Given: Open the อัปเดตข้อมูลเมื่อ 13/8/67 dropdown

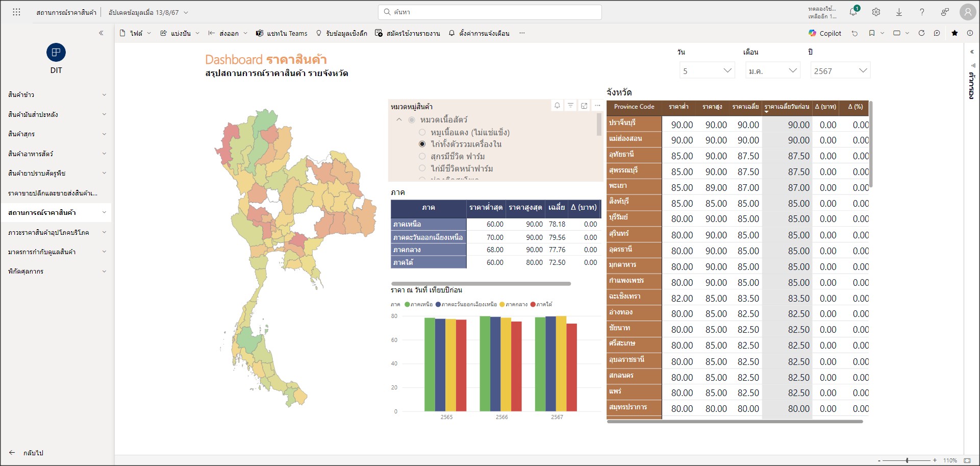Looking at the screenshot, I should click(148, 12).
